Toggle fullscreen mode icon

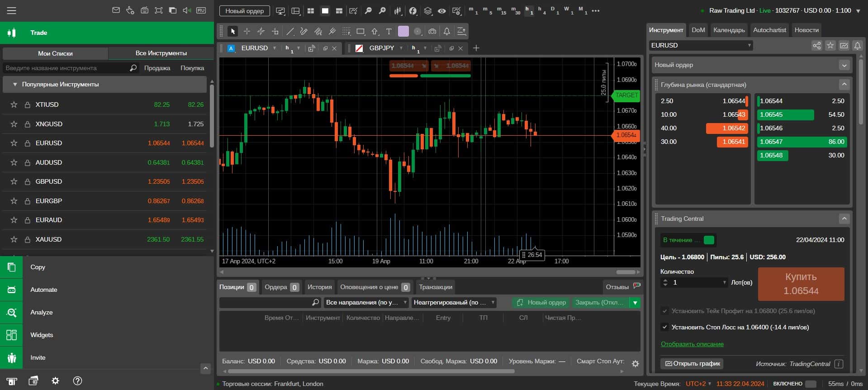click(158, 10)
